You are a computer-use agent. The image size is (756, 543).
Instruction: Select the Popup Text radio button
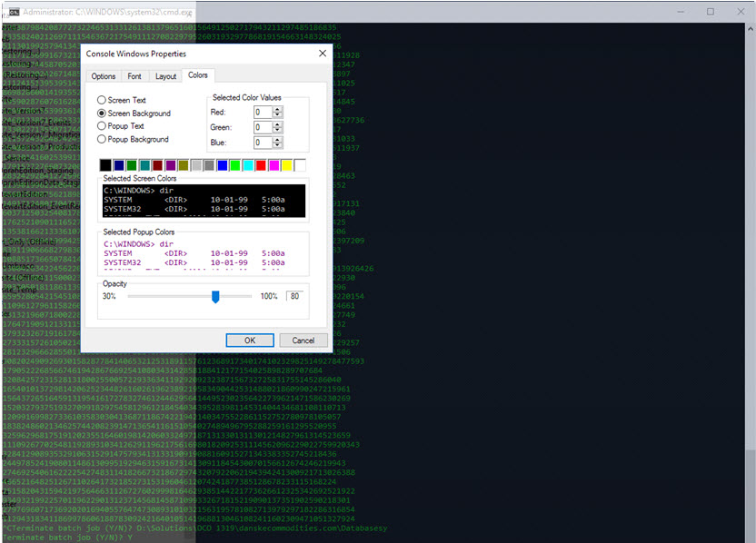point(100,126)
